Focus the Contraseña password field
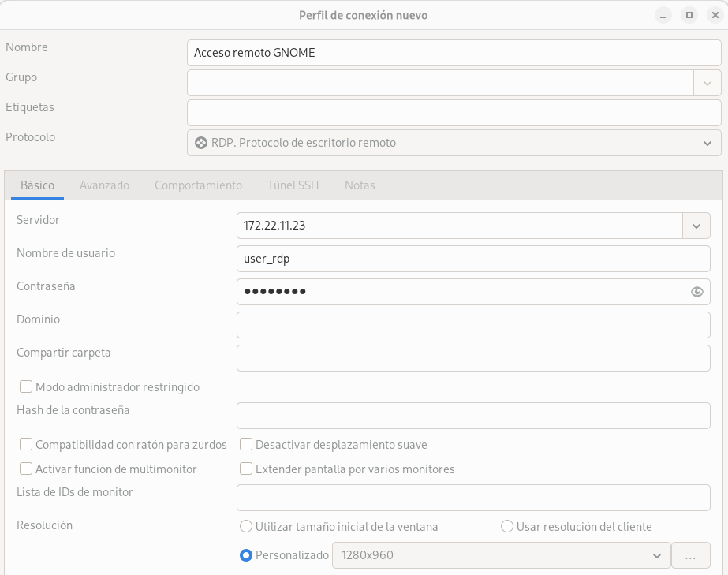 pyautogui.click(x=473, y=292)
